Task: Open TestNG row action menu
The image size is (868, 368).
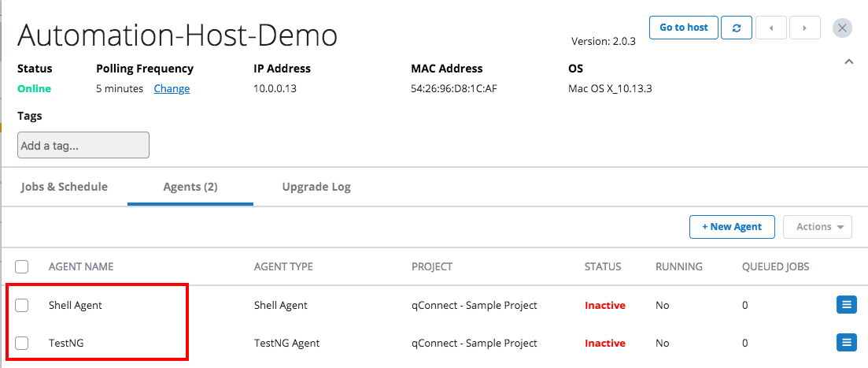Action: click(846, 342)
